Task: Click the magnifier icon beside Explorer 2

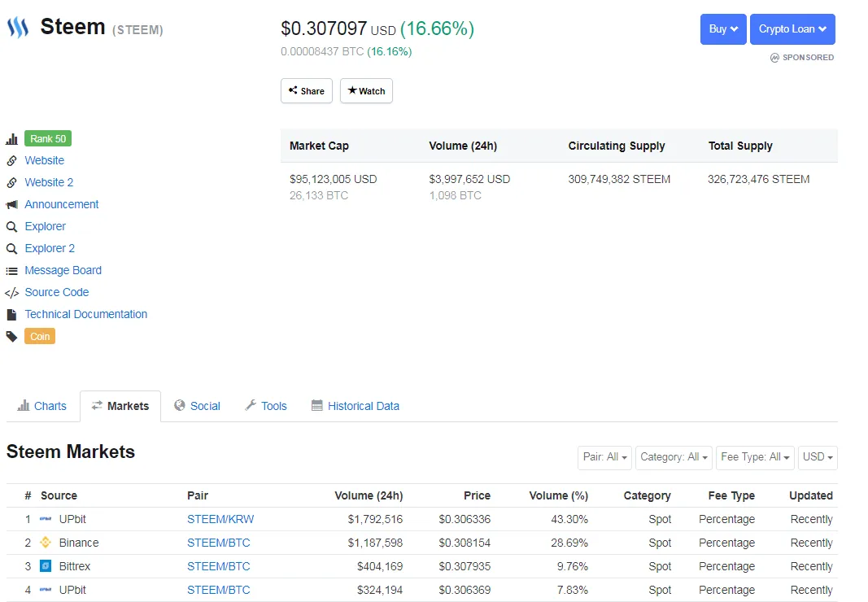Action: click(11, 249)
